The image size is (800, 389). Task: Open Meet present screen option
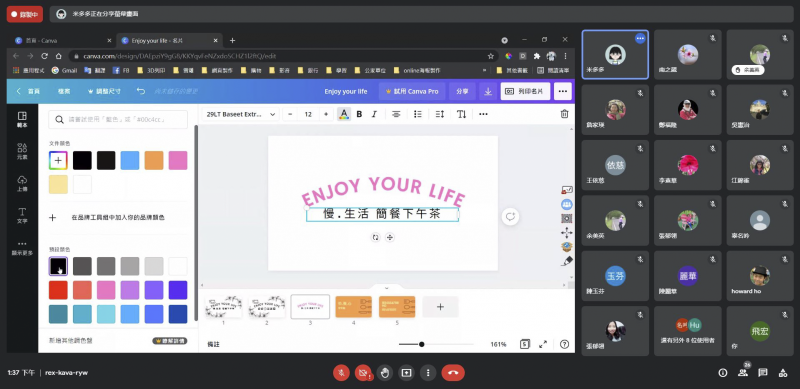pyautogui.click(x=407, y=373)
